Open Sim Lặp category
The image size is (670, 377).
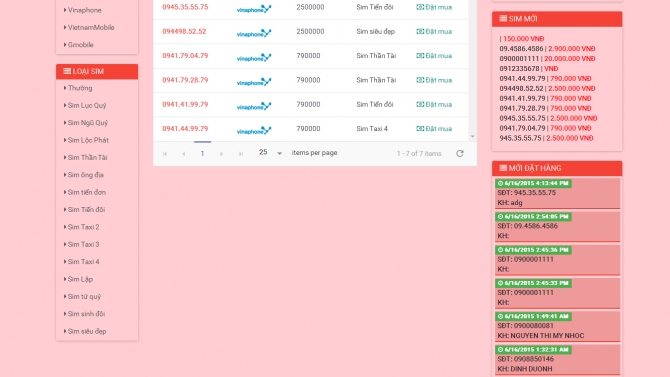(80, 279)
